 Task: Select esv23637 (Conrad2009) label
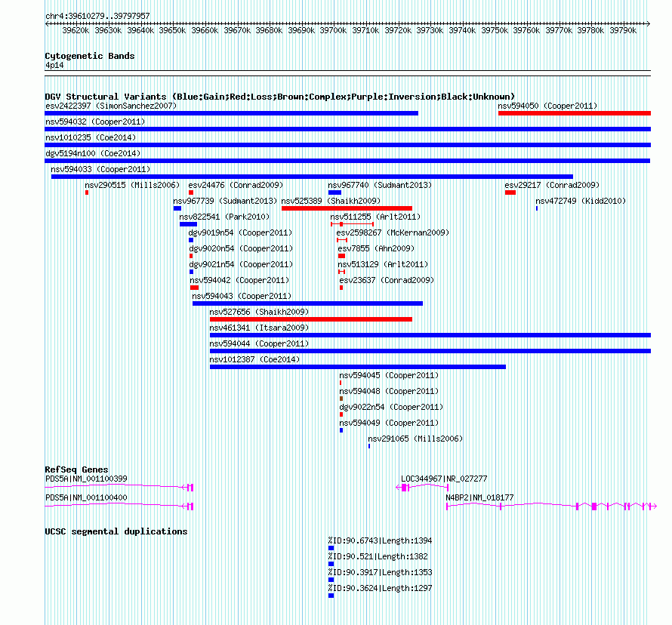[x=387, y=280]
